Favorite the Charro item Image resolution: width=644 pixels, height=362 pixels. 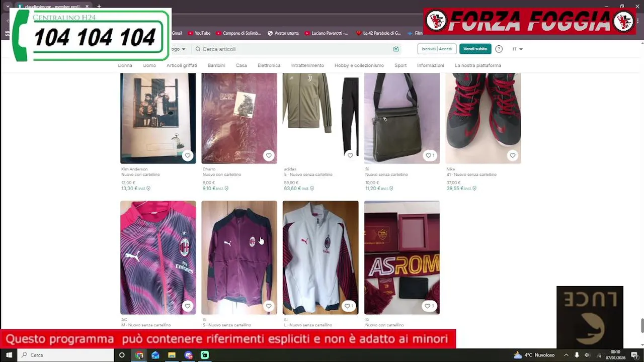[x=269, y=155]
